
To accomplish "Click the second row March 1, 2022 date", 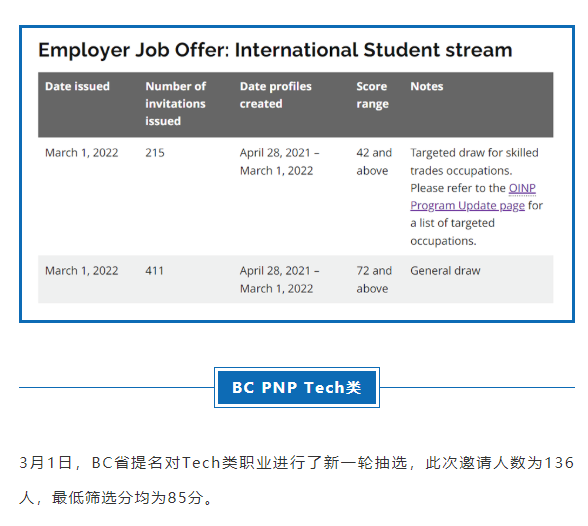I will (x=81, y=270).
